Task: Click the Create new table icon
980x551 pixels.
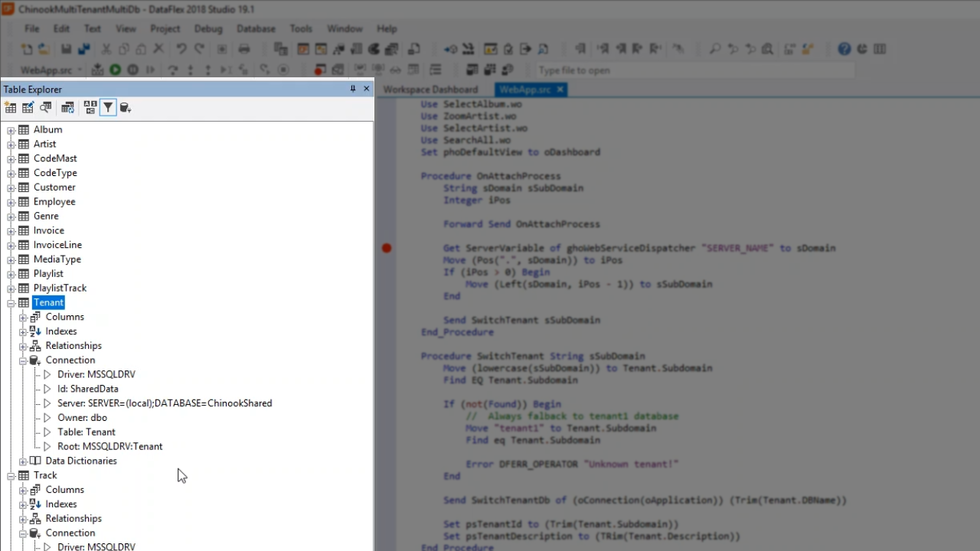Action: pyautogui.click(x=11, y=108)
